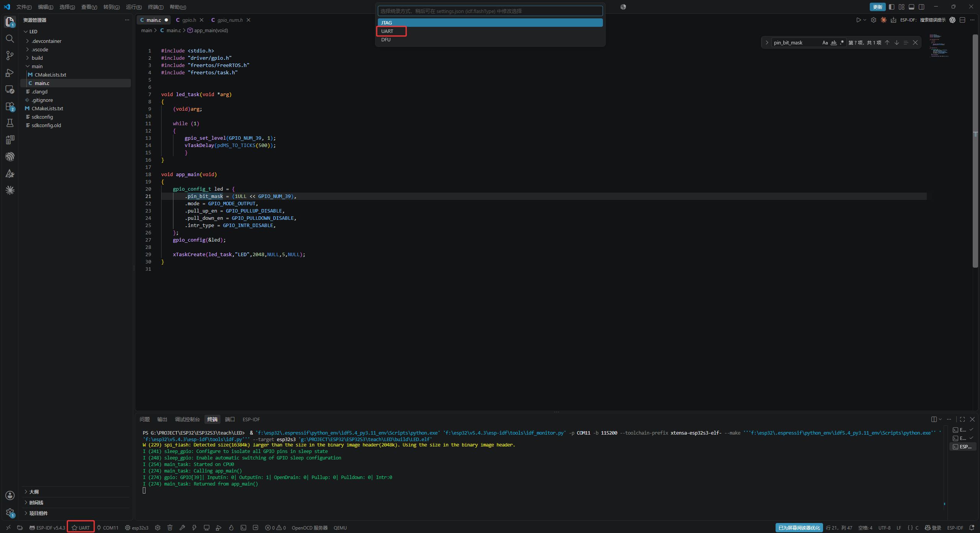
Task: Click the wrench build project icon
Action: click(182, 528)
